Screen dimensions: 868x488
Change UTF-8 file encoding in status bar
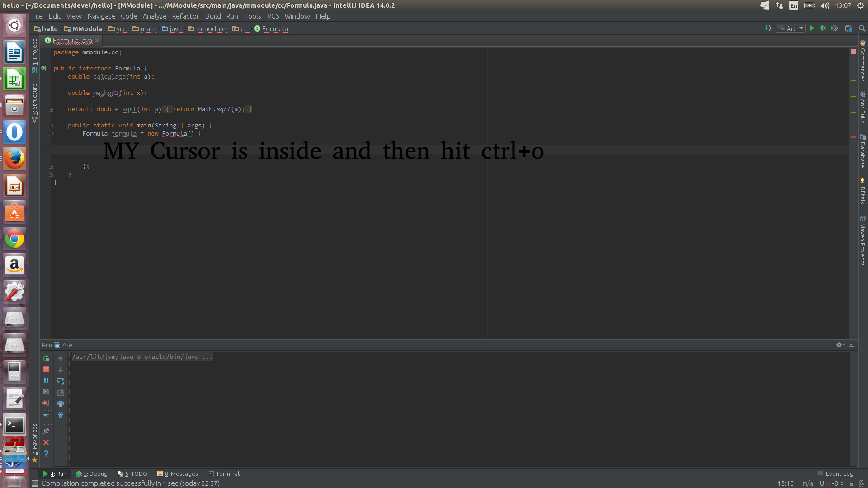831,483
